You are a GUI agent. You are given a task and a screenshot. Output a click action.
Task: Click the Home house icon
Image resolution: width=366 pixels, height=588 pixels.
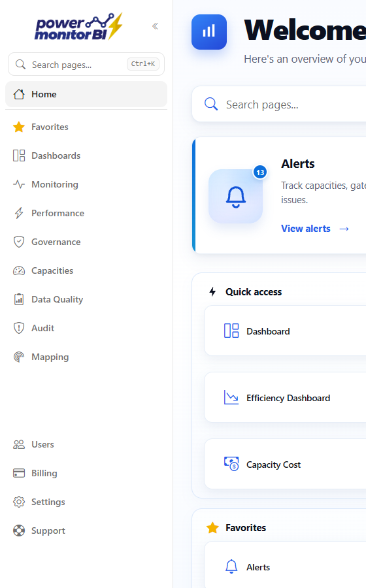pyautogui.click(x=19, y=94)
